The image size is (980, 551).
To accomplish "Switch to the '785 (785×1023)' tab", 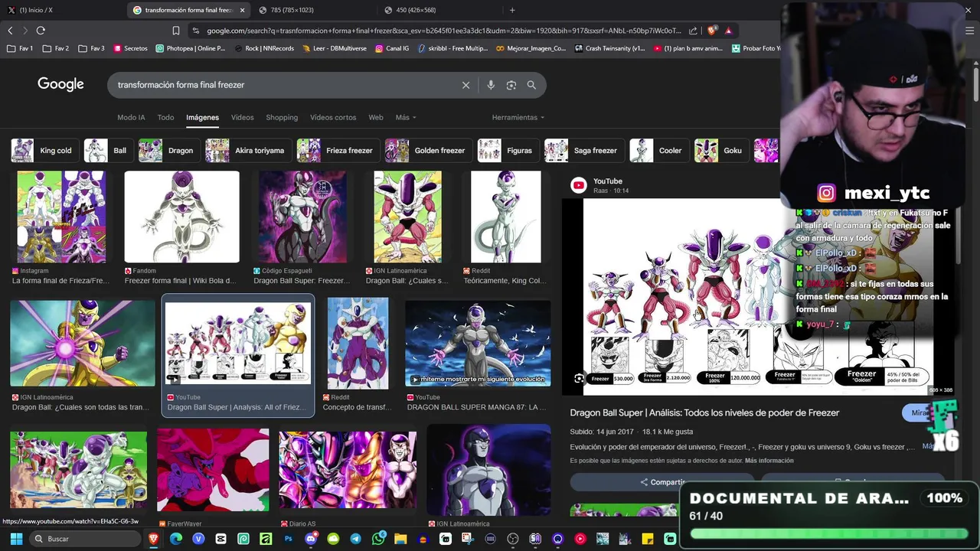I will coord(314,10).
